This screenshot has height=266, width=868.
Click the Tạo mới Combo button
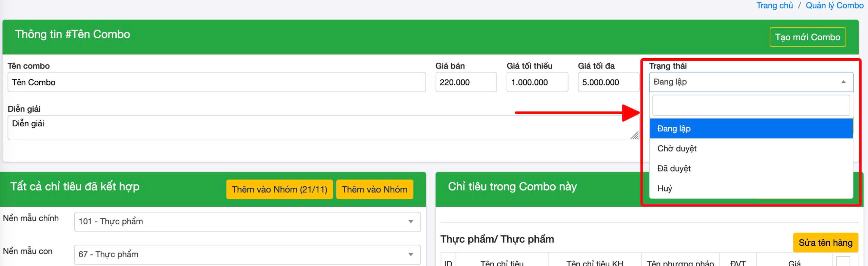[807, 37]
